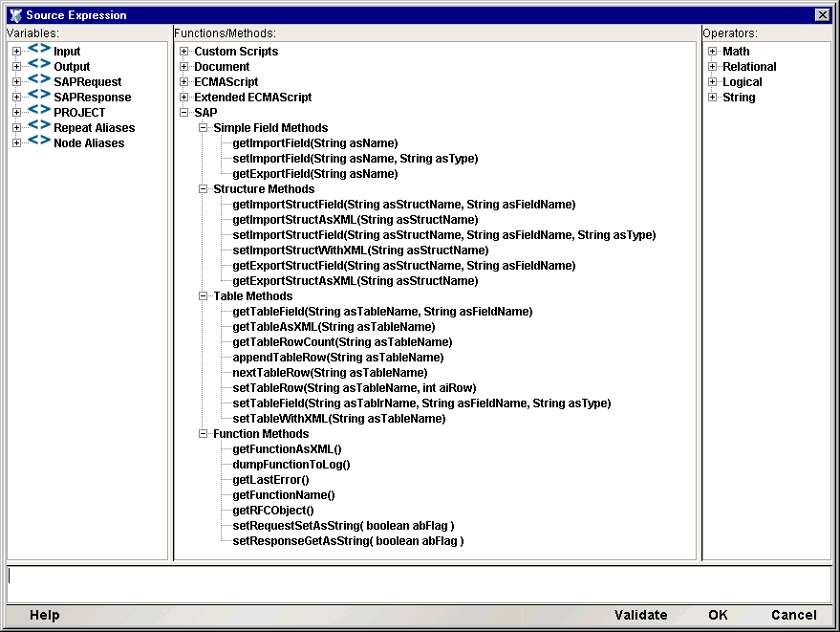Collapse the SAP functions tree node
This screenshot has width=840, height=632.
pos(183,112)
